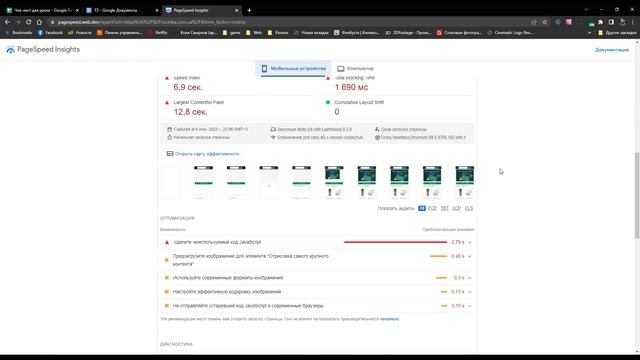Click the treemap icon beside Открыть карту

(170, 154)
